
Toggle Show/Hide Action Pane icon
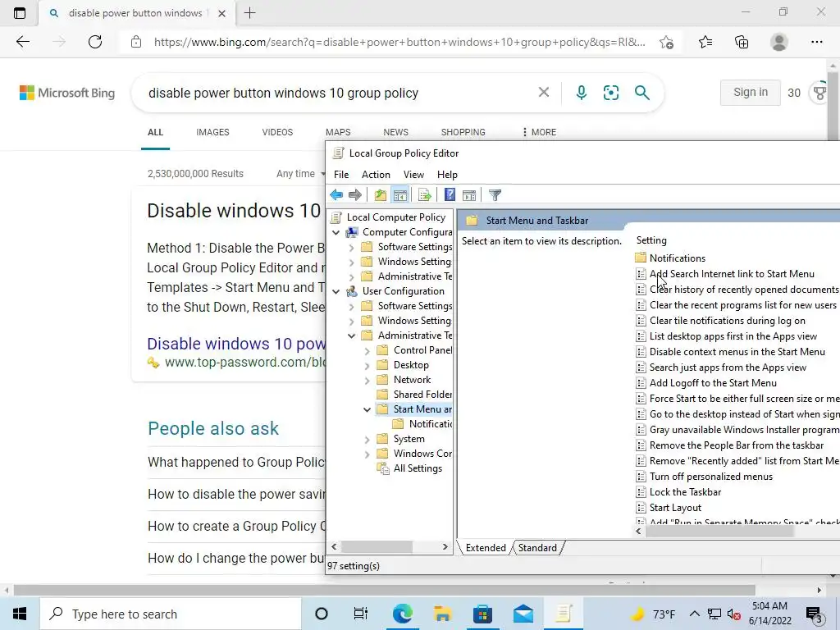pyautogui.click(x=468, y=195)
